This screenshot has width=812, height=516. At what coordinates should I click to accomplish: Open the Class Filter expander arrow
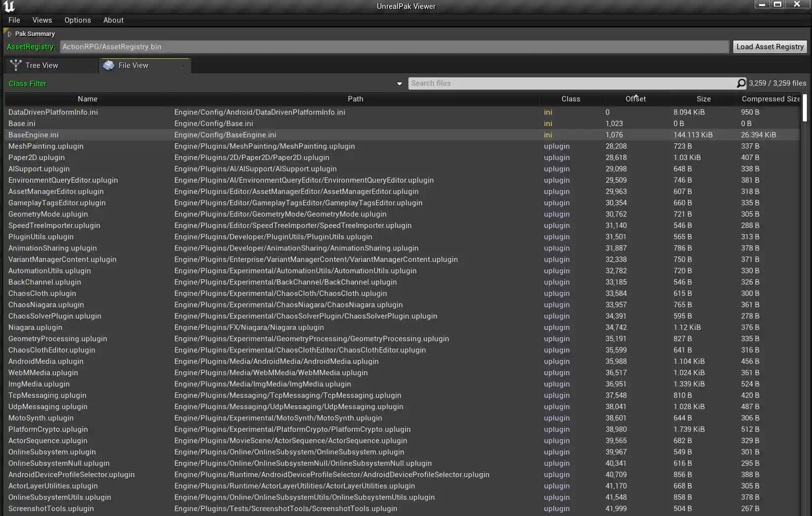coord(399,83)
